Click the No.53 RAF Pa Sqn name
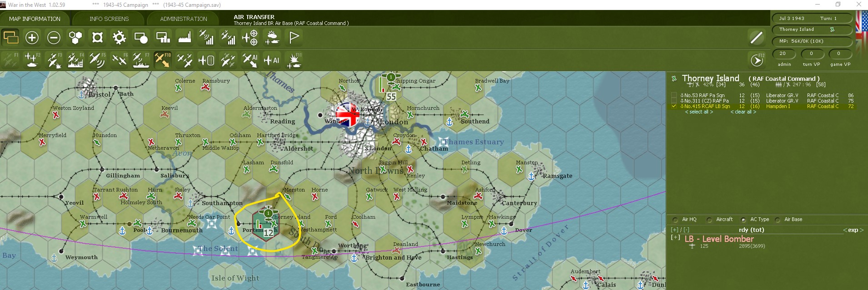This screenshot has width=868, height=290. pyautogui.click(x=704, y=95)
